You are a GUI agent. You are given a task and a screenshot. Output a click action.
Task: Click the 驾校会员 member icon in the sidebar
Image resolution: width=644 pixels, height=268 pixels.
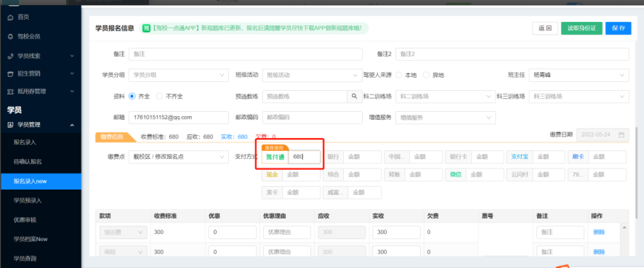[x=11, y=36]
